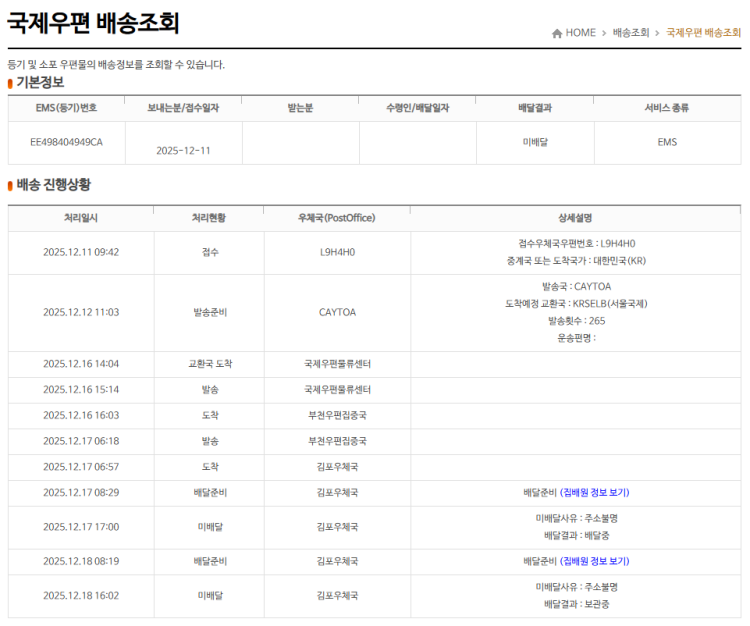Click the 2025-12-11 접수일자 date cell
750x626 pixels.
(x=184, y=151)
